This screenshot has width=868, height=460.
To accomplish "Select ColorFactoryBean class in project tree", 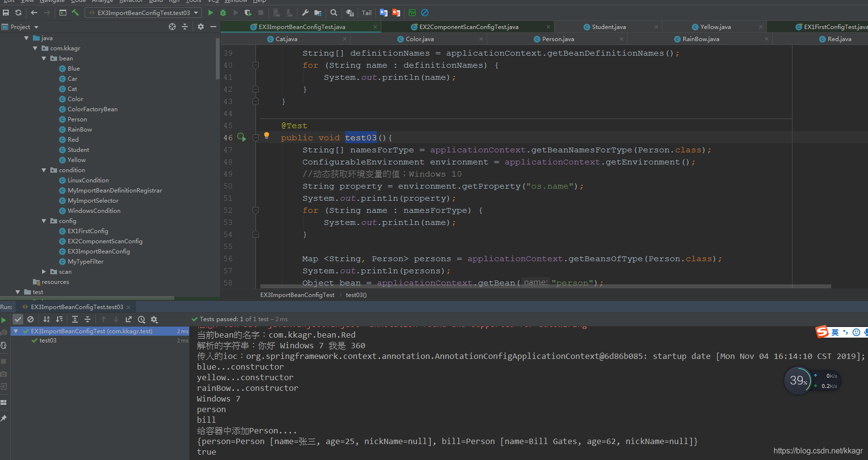I will (x=92, y=109).
